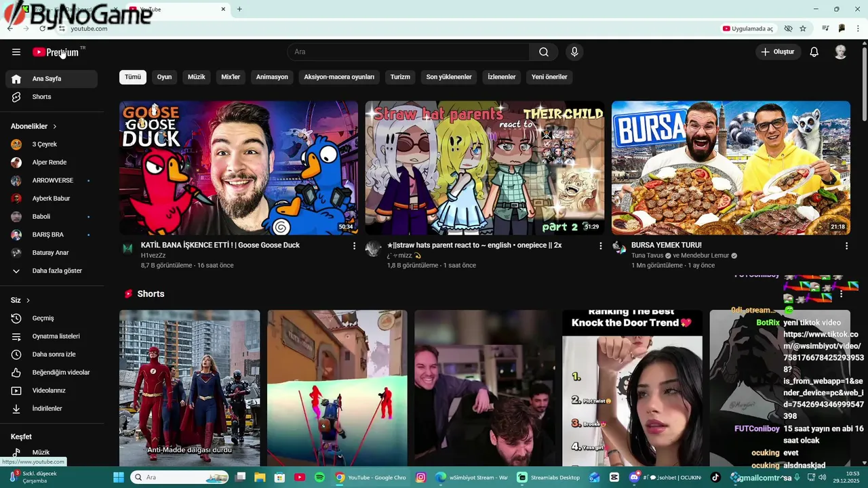Bookmark this page with the star icon
Screen dimensions: 868x488
803,28
